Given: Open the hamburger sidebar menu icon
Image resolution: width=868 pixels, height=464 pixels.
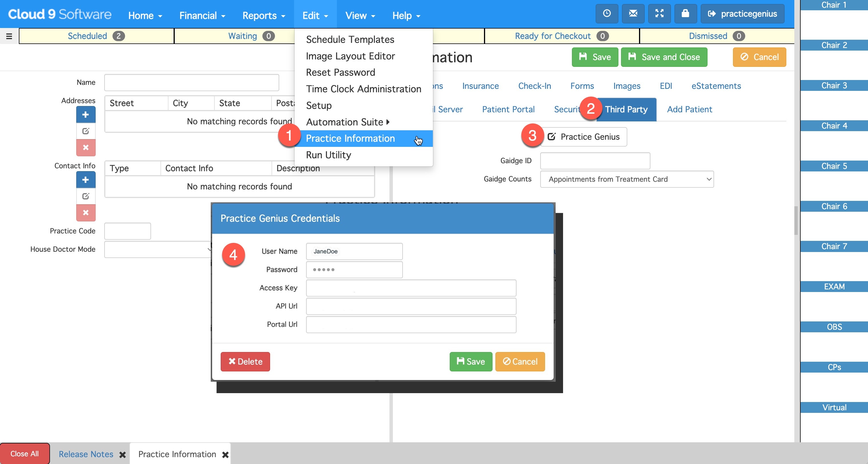Looking at the screenshot, I should pos(9,36).
